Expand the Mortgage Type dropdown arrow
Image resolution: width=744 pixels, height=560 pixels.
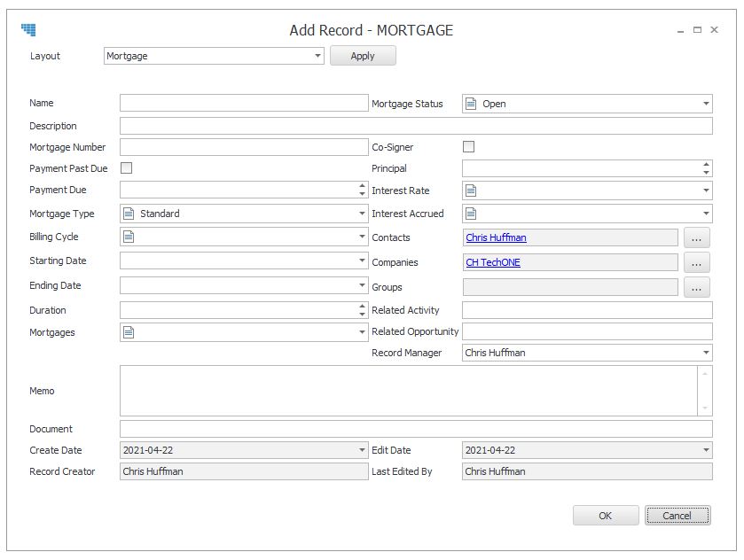tap(362, 214)
